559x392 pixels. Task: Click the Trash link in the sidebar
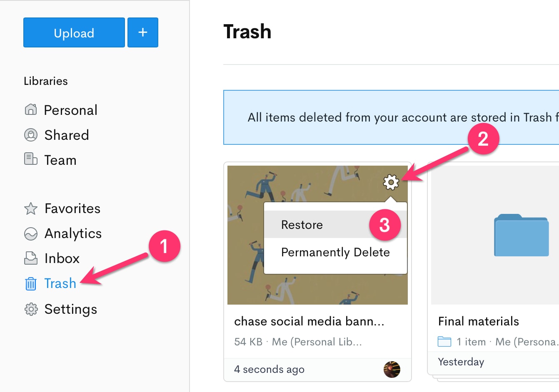tap(60, 283)
